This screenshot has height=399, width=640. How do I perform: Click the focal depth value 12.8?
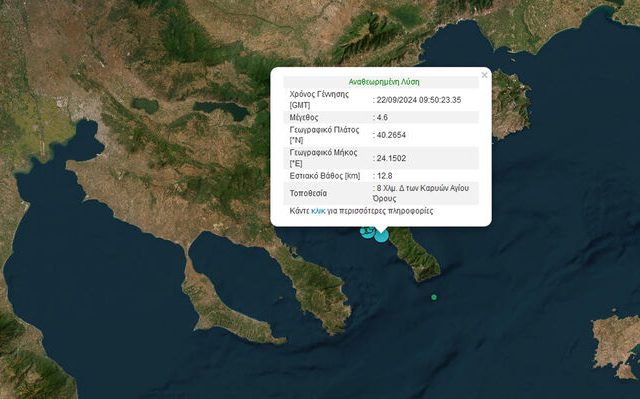[384, 176]
